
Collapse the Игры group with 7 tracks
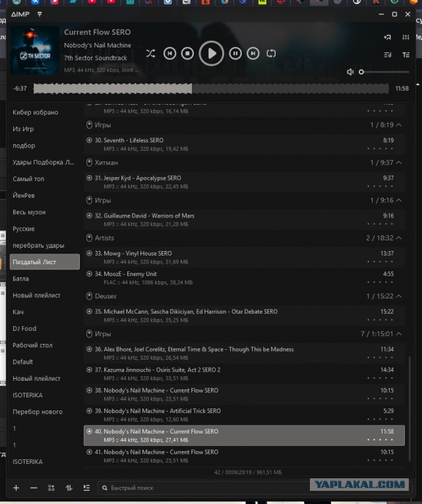tap(399, 334)
